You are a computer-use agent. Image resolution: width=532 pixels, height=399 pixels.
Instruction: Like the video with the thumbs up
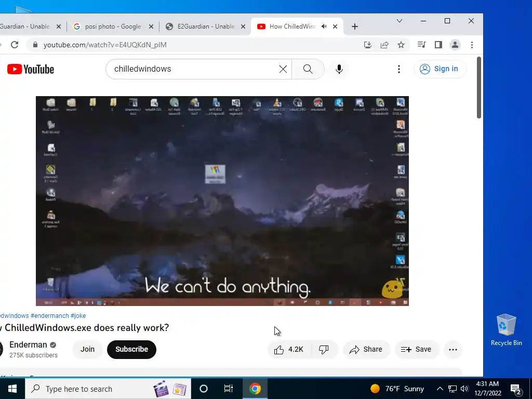pos(289,350)
